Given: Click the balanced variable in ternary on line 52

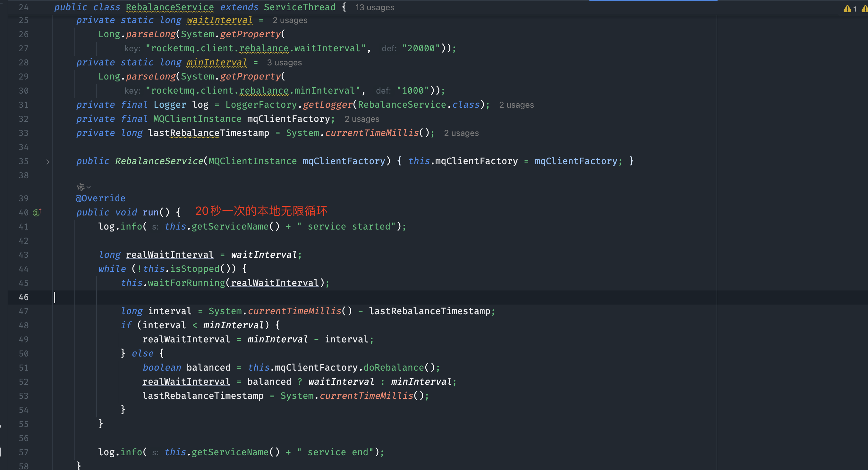Looking at the screenshot, I should (269, 382).
